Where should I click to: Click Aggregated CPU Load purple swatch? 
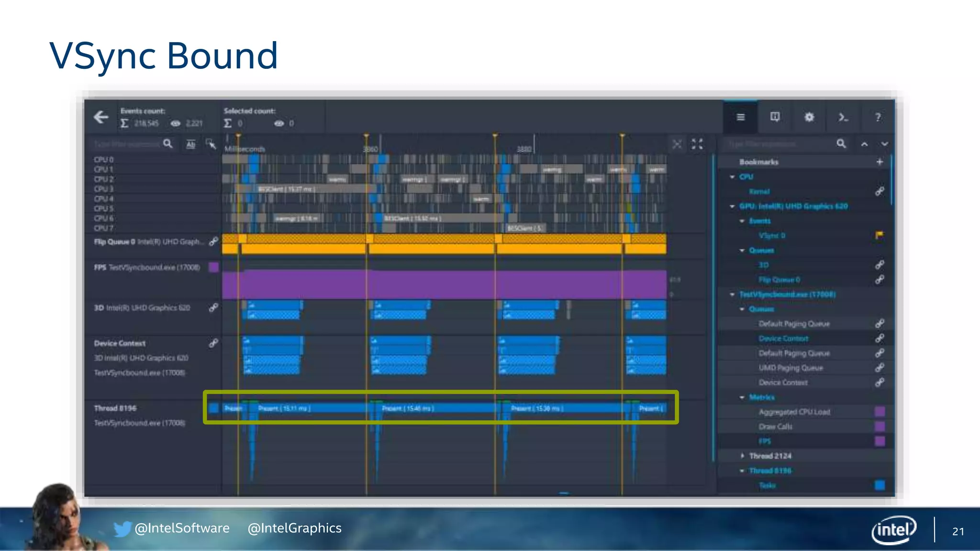880,412
